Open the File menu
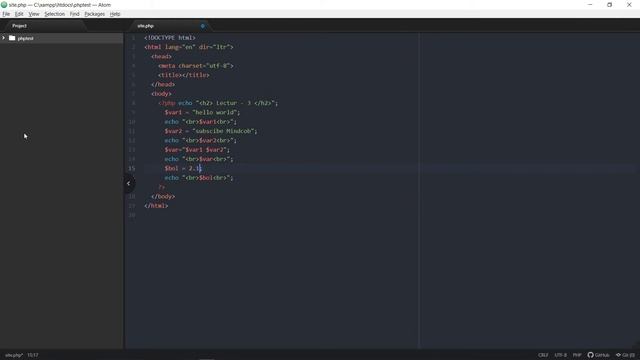The width and height of the screenshot is (640, 360). [6, 14]
